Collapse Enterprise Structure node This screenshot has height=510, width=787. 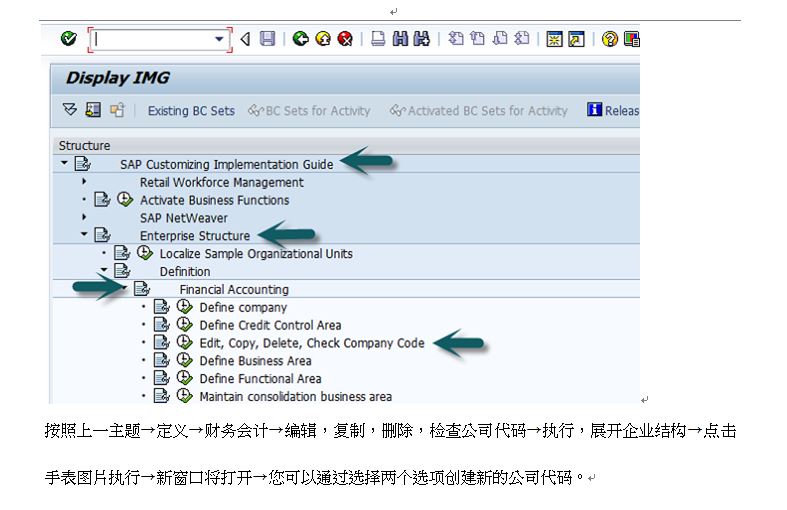pyautogui.click(x=84, y=234)
